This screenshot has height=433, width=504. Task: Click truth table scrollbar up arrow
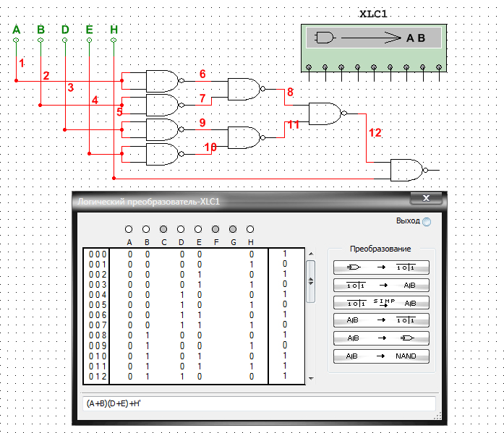(311, 254)
